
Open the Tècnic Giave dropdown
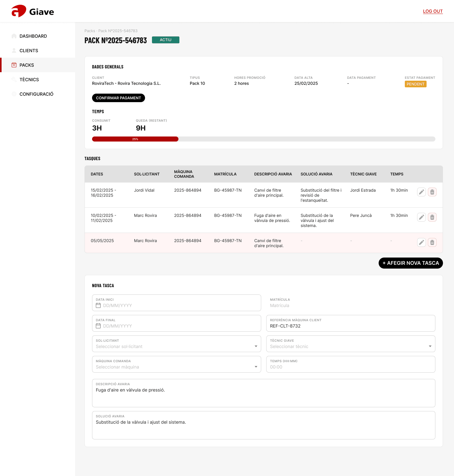[351, 344]
